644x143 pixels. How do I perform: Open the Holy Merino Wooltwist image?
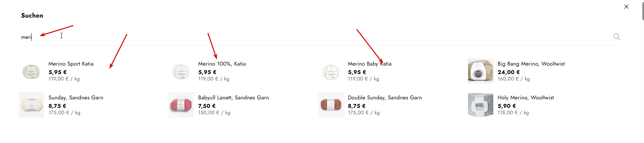[480, 105]
